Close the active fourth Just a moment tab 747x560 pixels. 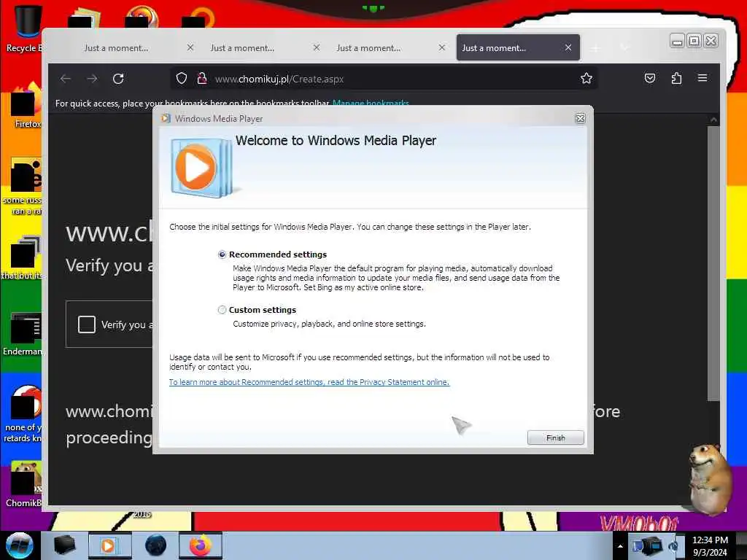tap(568, 47)
